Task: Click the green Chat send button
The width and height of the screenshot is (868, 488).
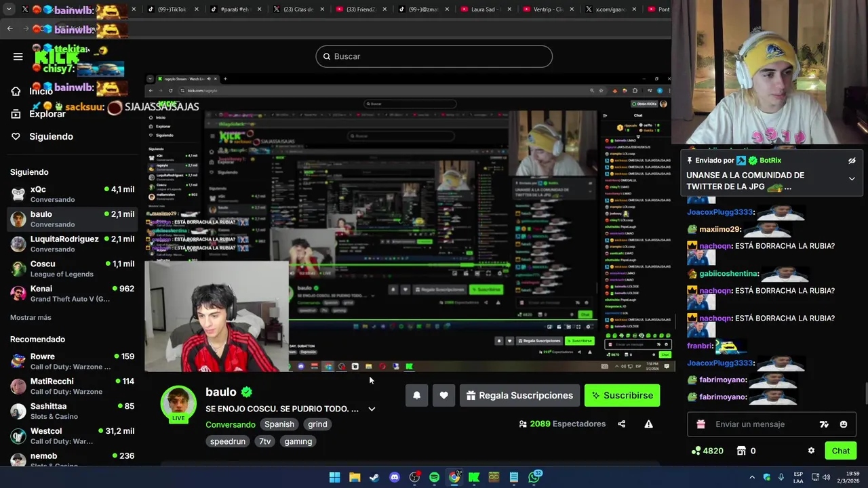Action: [x=840, y=451]
